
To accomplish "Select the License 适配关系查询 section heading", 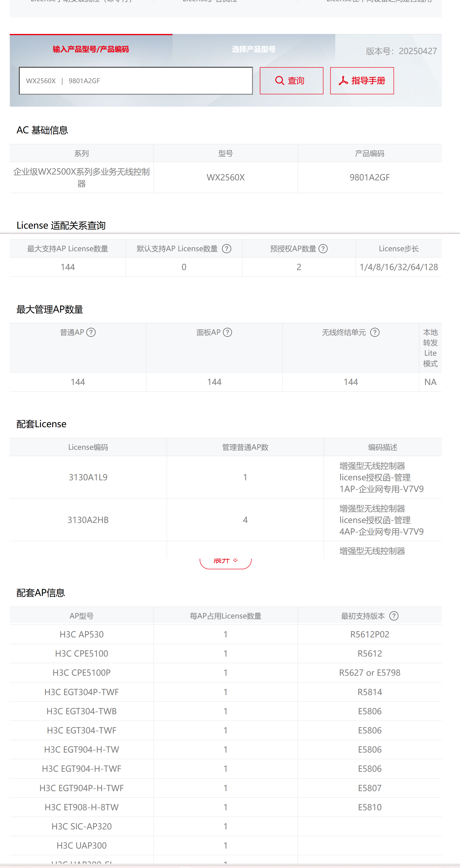I will point(61,225).
